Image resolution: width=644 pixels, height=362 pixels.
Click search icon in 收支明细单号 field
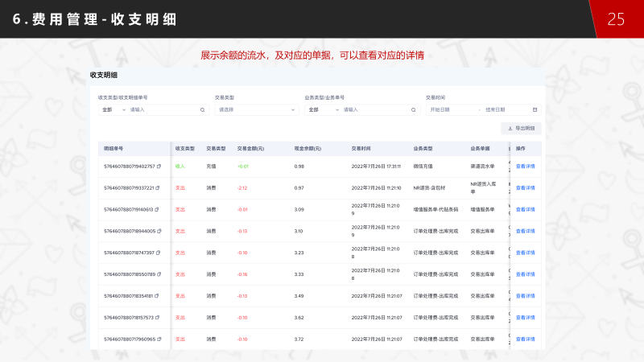tap(202, 109)
